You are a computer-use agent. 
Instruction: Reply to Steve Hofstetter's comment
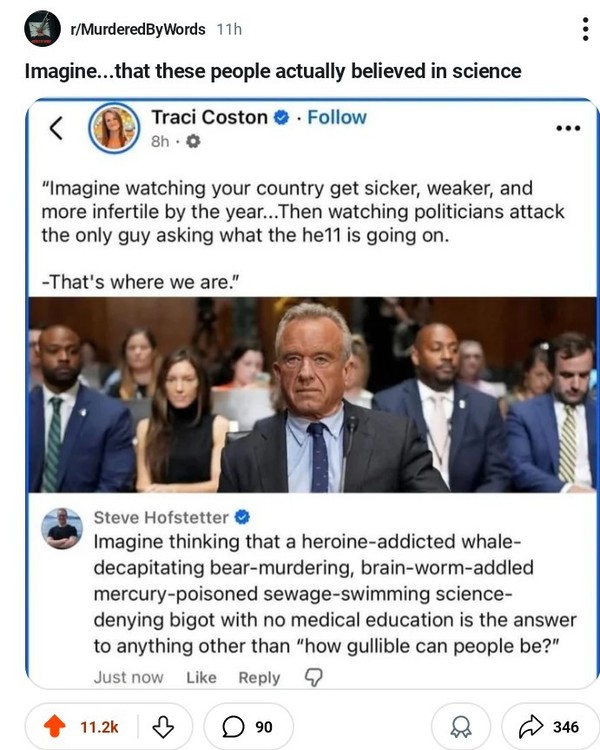[x=259, y=677]
